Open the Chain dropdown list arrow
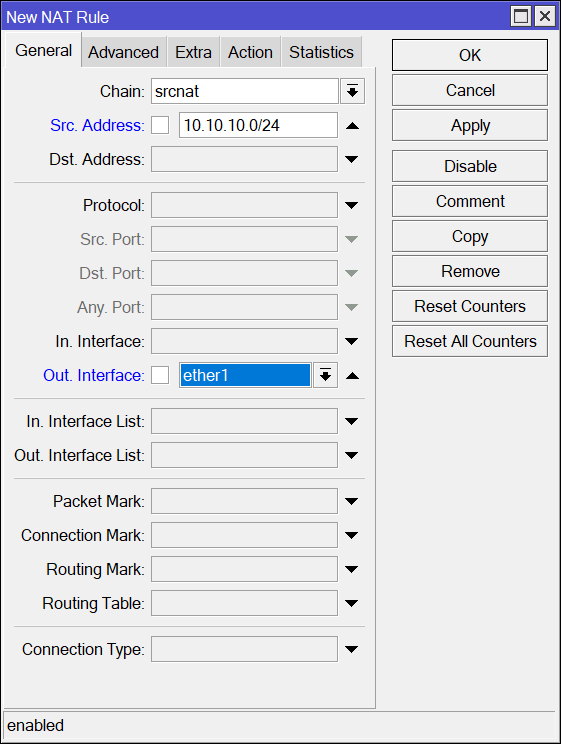 [x=352, y=91]
